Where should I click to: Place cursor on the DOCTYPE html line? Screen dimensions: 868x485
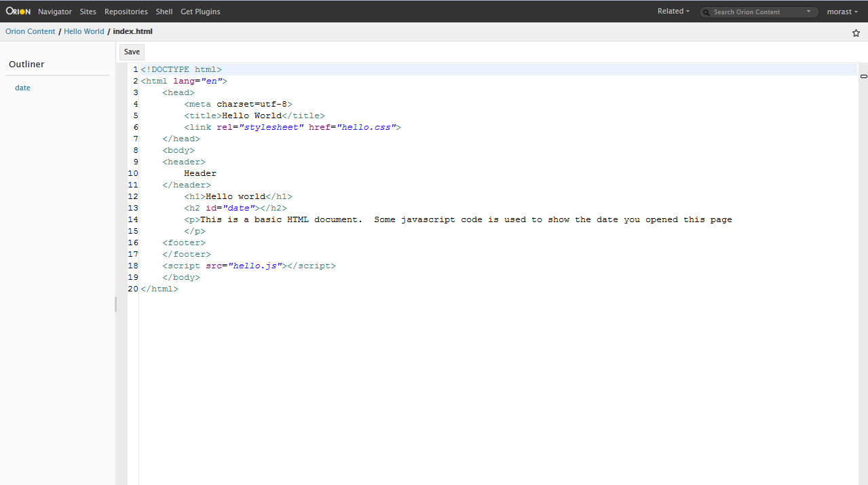pyautogui.click(x=181, y=69)
